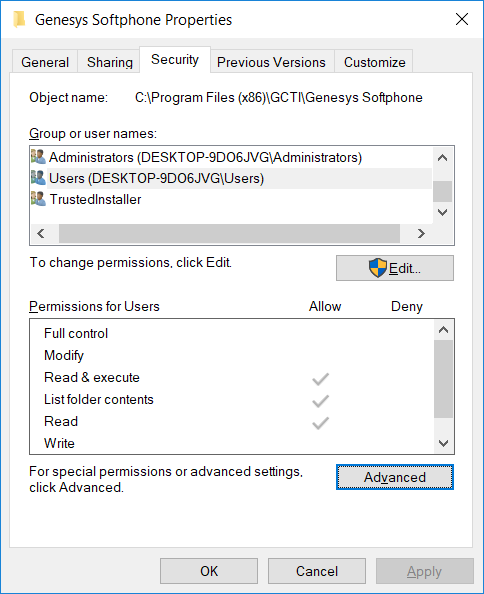Viewport: 484px width, 594px height.
Task: Click the left arrow of horizontal scrollbar
Action: click(41, 233)
